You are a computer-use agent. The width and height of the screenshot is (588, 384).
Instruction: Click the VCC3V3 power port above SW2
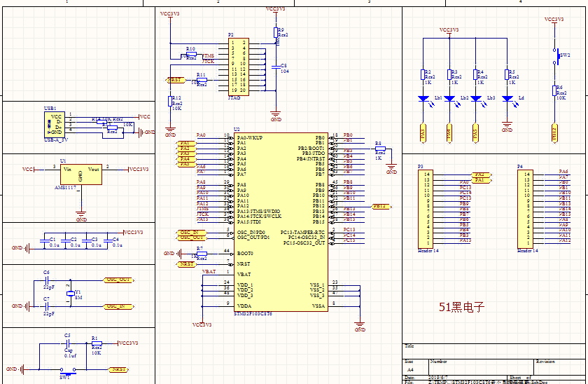tap(554, 21)
